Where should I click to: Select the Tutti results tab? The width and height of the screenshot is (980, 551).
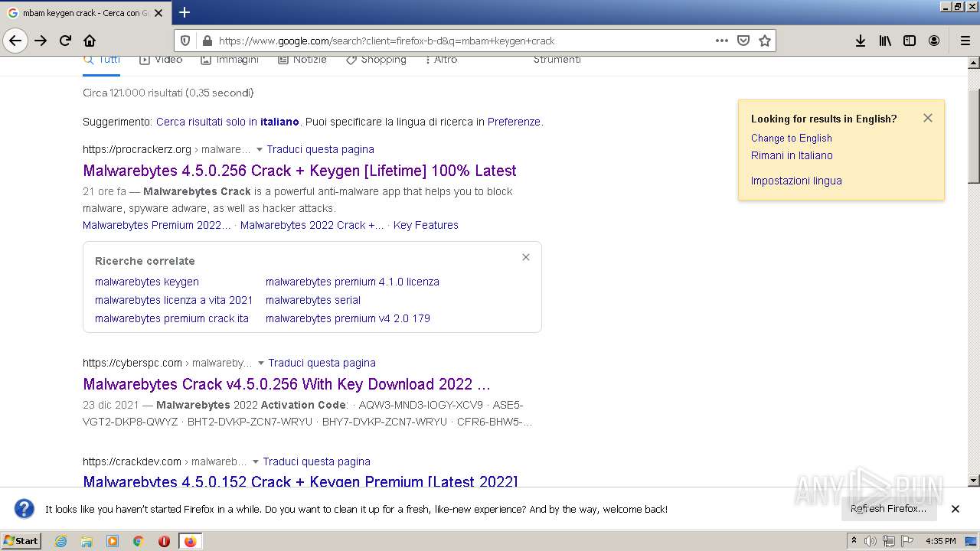tap(102, 60)
